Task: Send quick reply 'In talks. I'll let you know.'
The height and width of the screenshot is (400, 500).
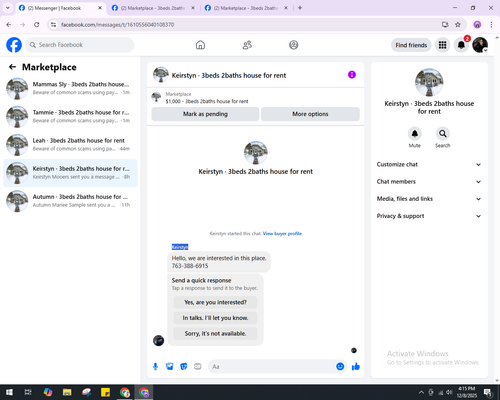Action: pyautogui.click(x=215, y=318)
